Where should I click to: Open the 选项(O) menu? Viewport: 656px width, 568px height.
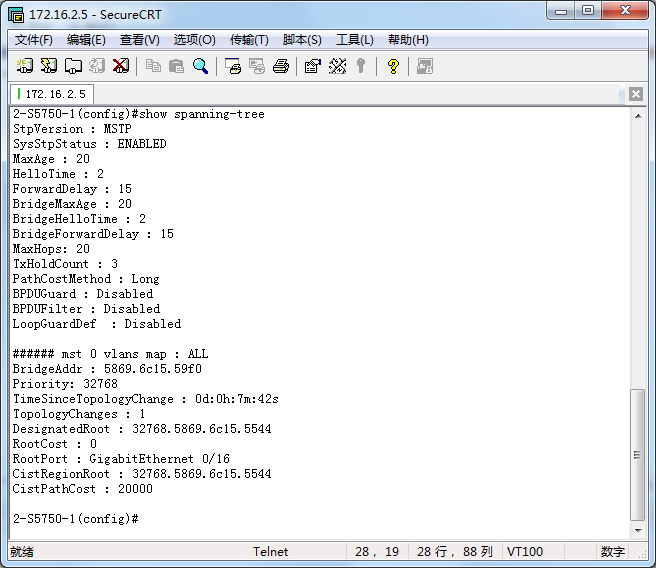click(194, 40)
